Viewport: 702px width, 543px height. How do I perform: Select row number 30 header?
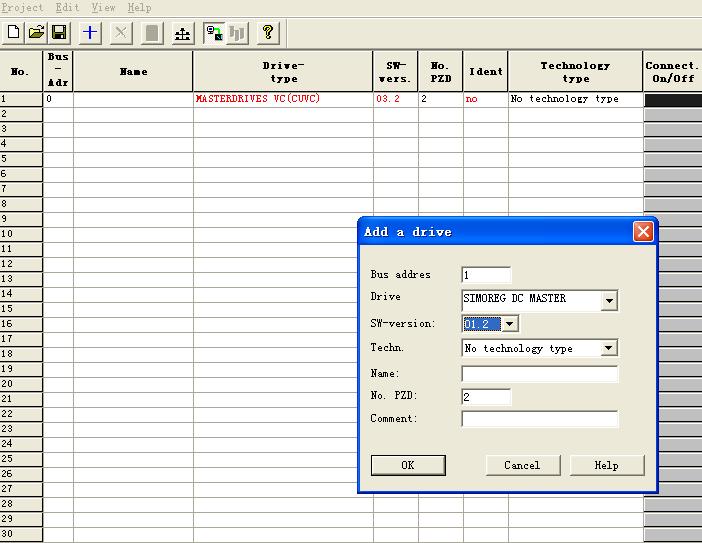coord(21,534)
